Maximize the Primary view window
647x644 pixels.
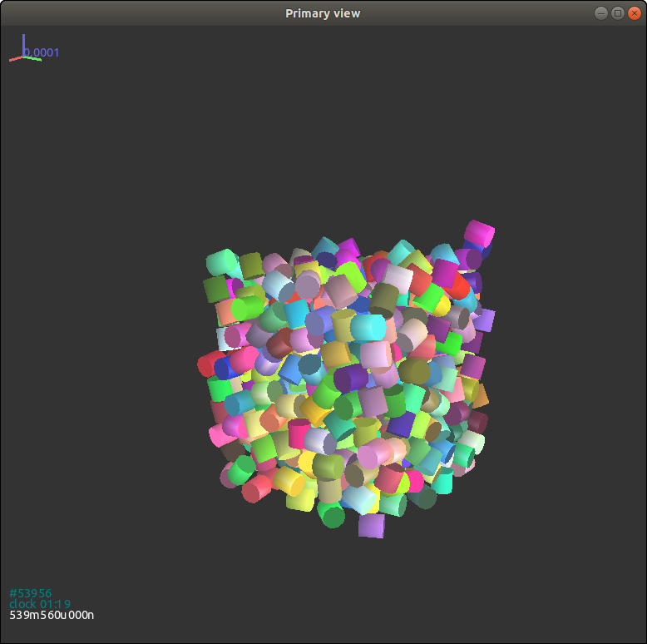(x=617, y=12)
